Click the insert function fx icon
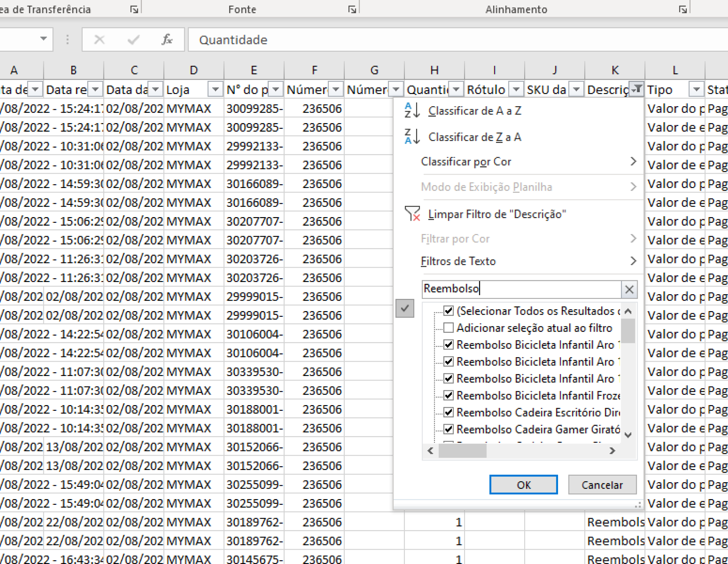 167,40
